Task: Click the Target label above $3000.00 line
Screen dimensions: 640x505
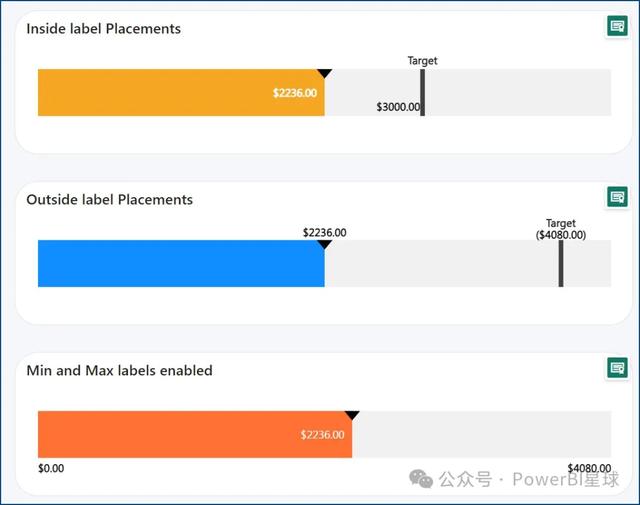Action: tap(422, 61)
